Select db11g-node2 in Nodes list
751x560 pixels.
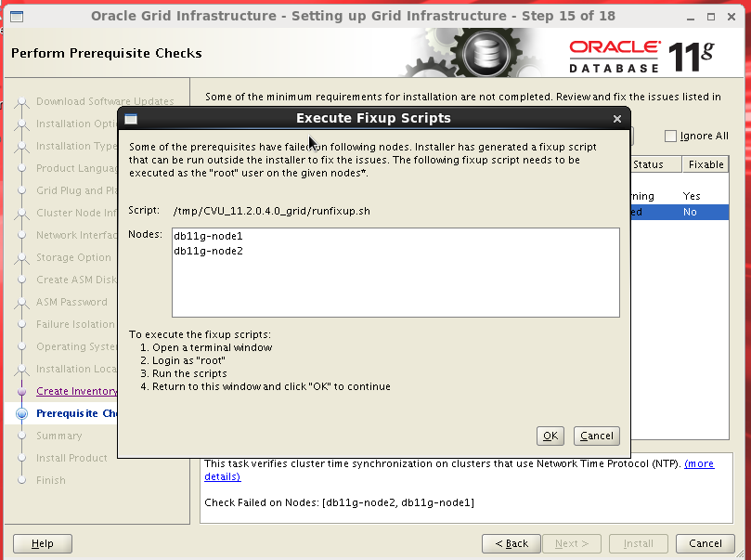208,251
